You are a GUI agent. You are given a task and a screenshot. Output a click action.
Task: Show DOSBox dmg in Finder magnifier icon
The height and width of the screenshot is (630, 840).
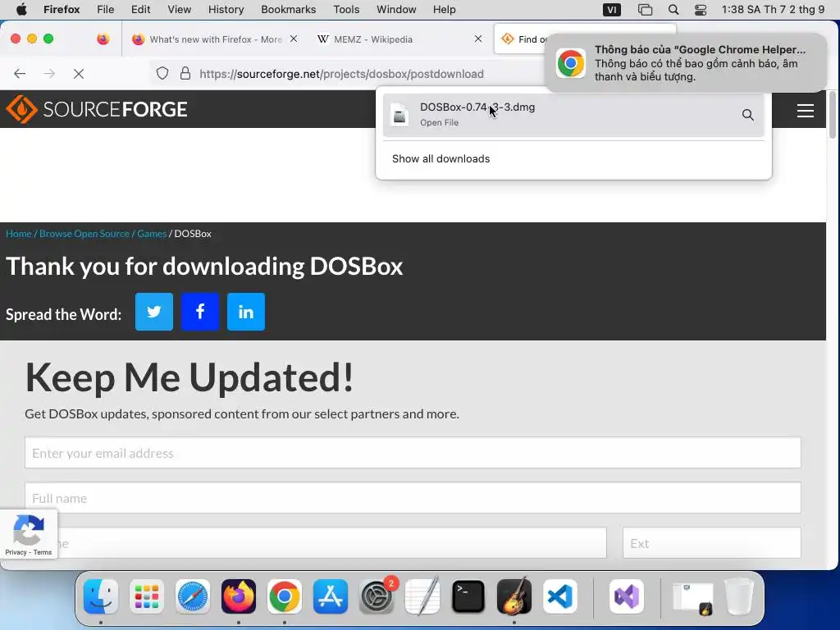pyautogui.click(x=748, y=115)
